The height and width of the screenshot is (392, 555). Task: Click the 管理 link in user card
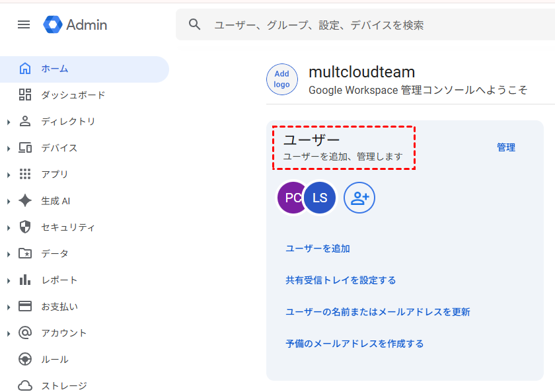coord(505,147)
